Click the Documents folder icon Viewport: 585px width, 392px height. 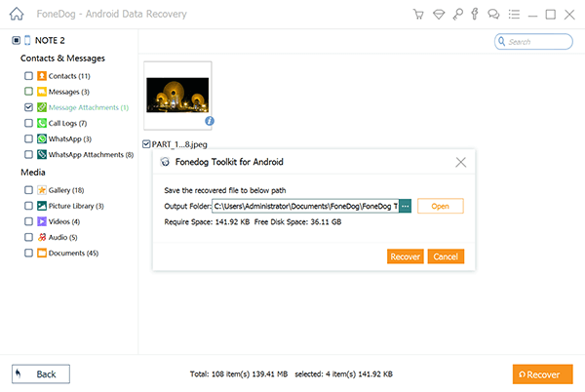(x=42, y=253)
